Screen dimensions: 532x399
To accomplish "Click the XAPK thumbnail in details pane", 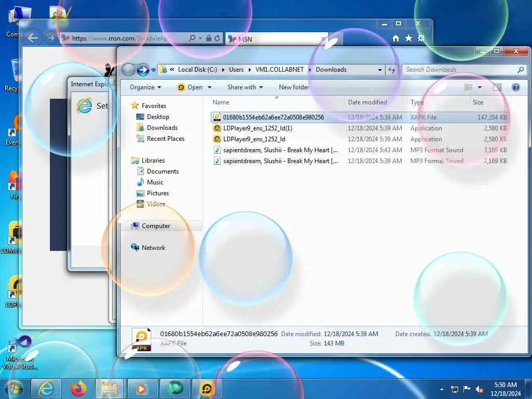I will pyautogui.click(x=141, y=339).
